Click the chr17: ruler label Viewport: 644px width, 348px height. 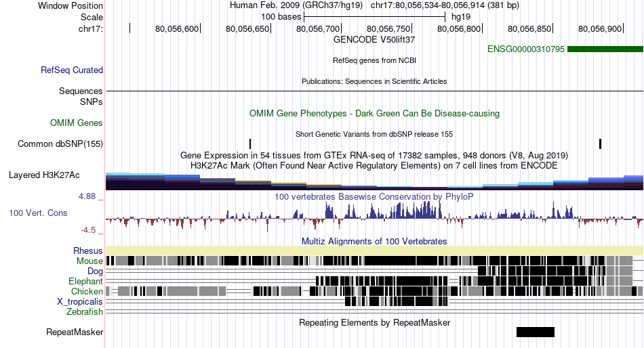(x=91, y=28)
